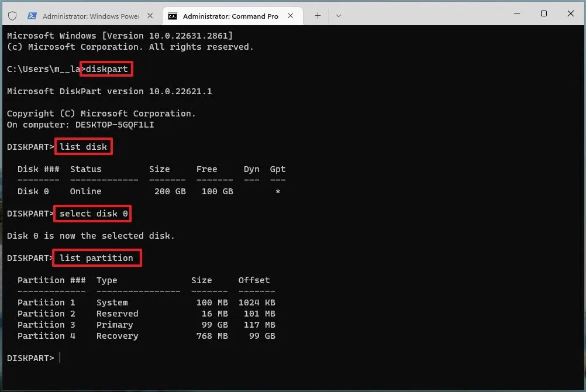Open the new tab dropdown chevron

point(338,16)
